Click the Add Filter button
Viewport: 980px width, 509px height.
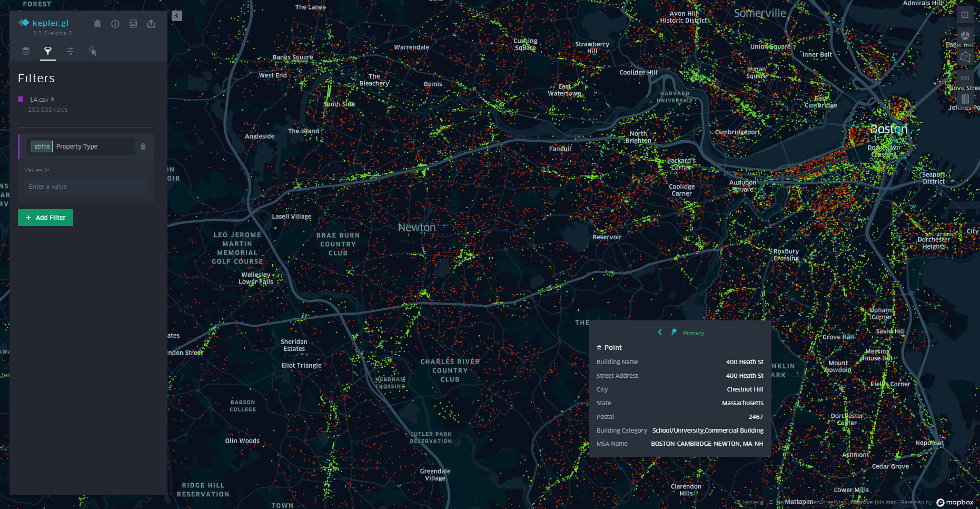(45, 217)
